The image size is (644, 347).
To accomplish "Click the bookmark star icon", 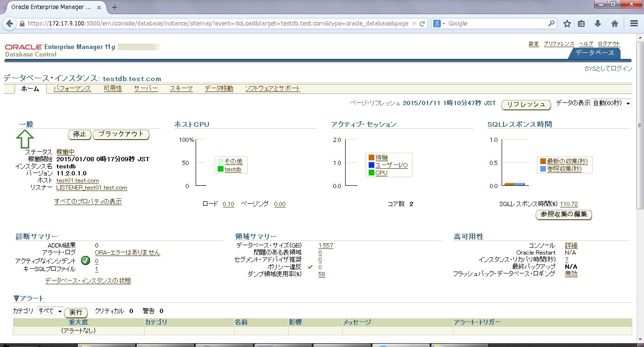I will [566, 23].
